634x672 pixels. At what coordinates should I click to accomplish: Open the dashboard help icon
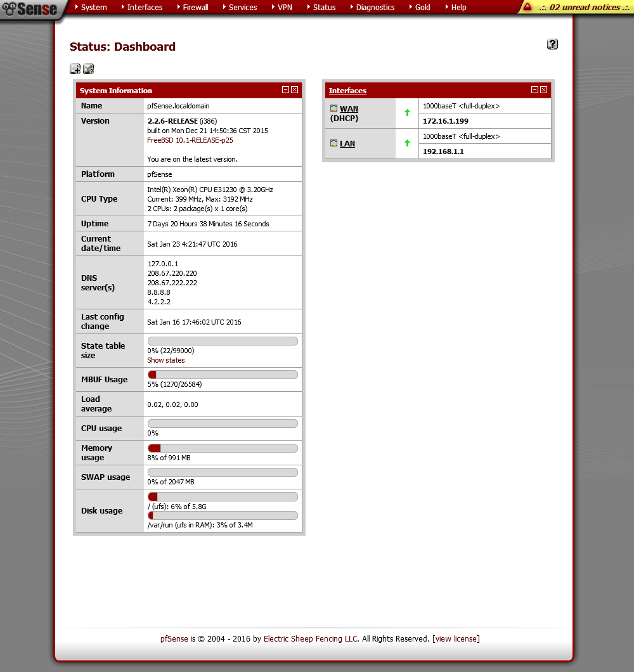click(552, 44)
